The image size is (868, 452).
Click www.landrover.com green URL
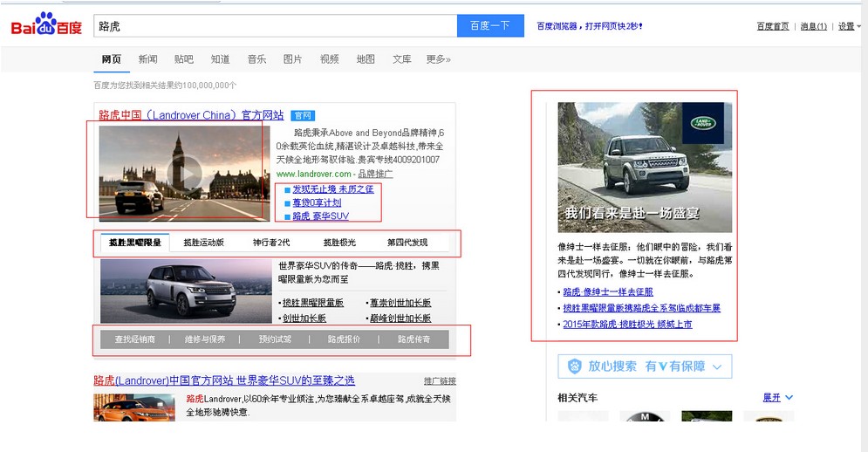tap(313, 174)
